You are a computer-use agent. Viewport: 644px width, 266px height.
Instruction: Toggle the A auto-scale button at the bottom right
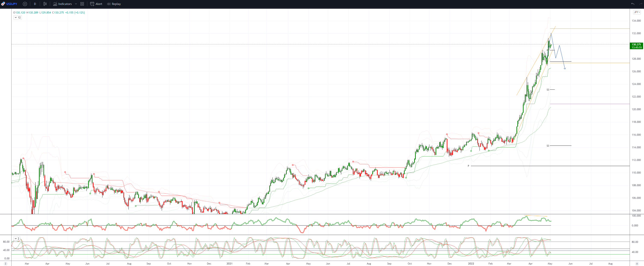point(637,263)
